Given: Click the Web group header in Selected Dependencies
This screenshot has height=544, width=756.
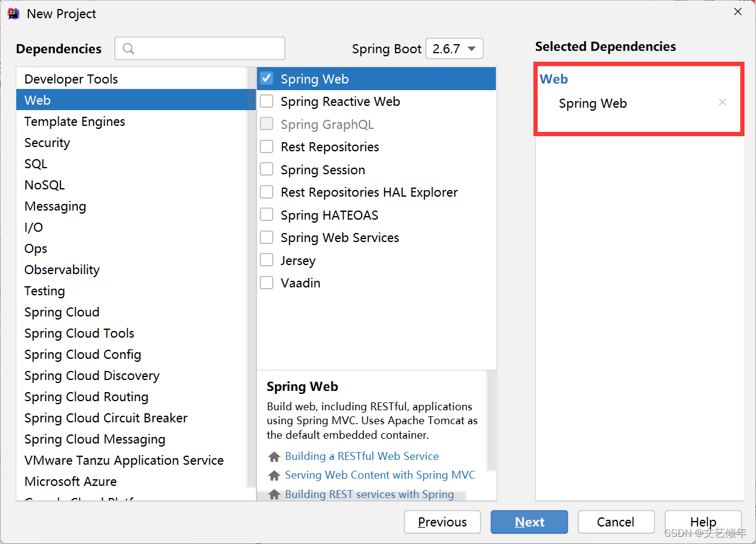Looking at the screenshot, I should 553,79.
